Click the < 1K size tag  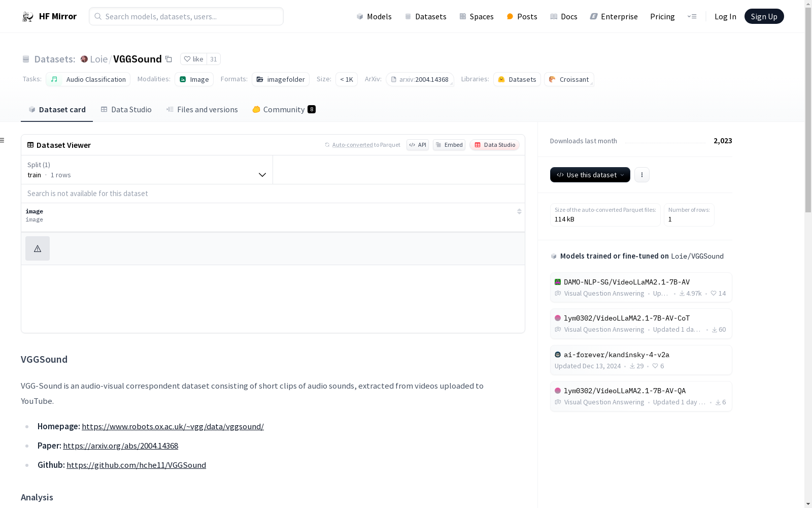pyautogui.click(x=347, y=79)
